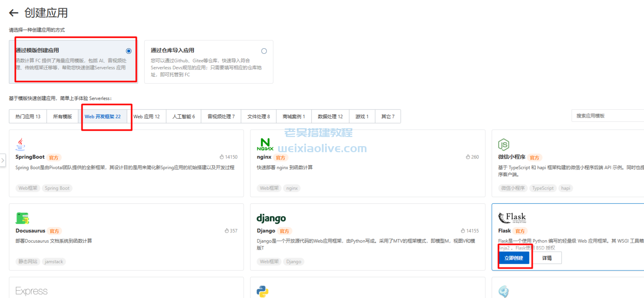
Task: Click the flame icon beside 260
Action: [468, 157]
